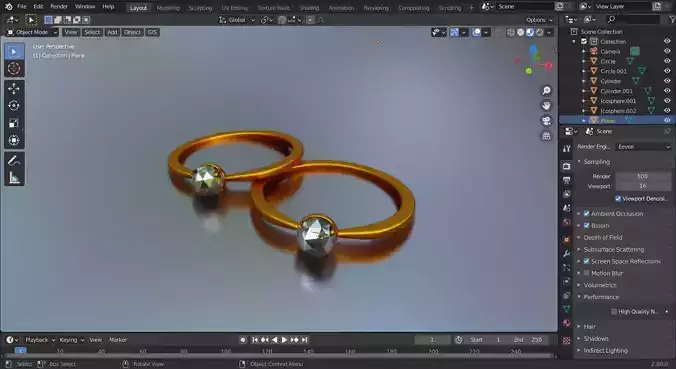Open the Render menu
Image resolution: width=676 pixels, height=369 pixels.
pyautogui.click(x=59, y=6)
